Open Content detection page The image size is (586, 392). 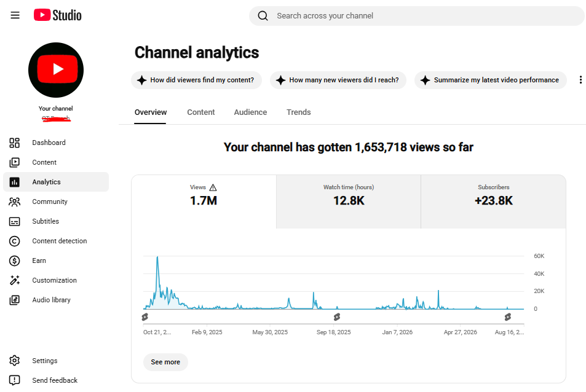tap(56, 241)
